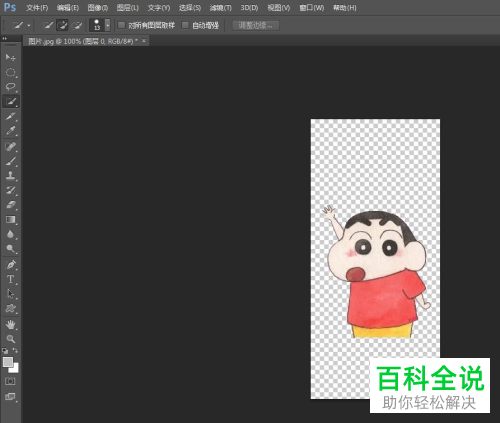The image size is (500, 423).
Task: Select the Hand tool
Action: (x=10, y=324)
